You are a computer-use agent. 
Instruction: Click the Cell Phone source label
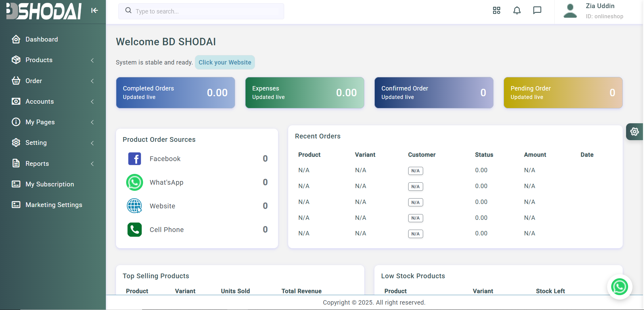(167, 230)
